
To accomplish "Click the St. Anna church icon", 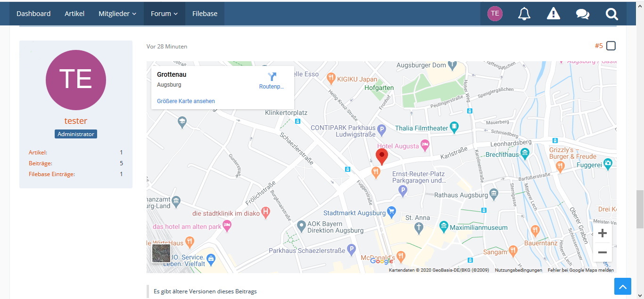I will 419,228.
